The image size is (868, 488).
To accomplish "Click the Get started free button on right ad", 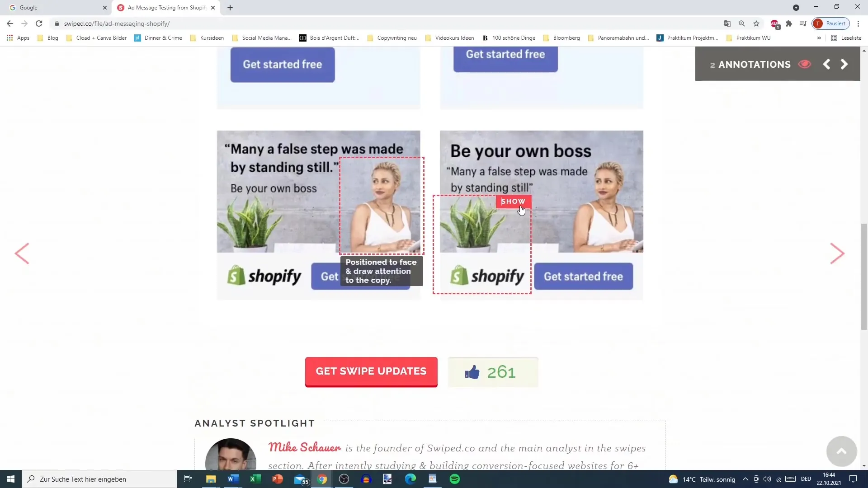I will pyautogui.click(x=584, y=276).
